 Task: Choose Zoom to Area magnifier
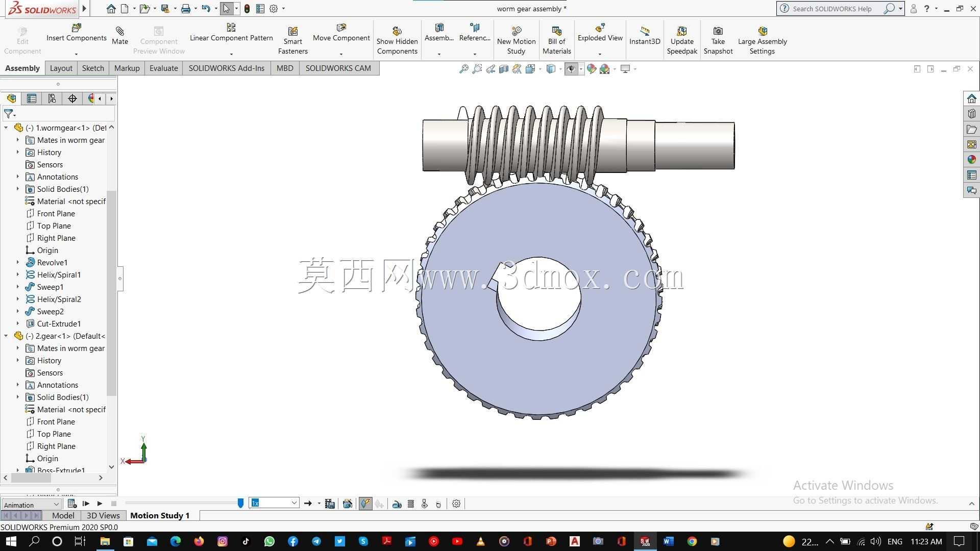[x=477, y=69]
